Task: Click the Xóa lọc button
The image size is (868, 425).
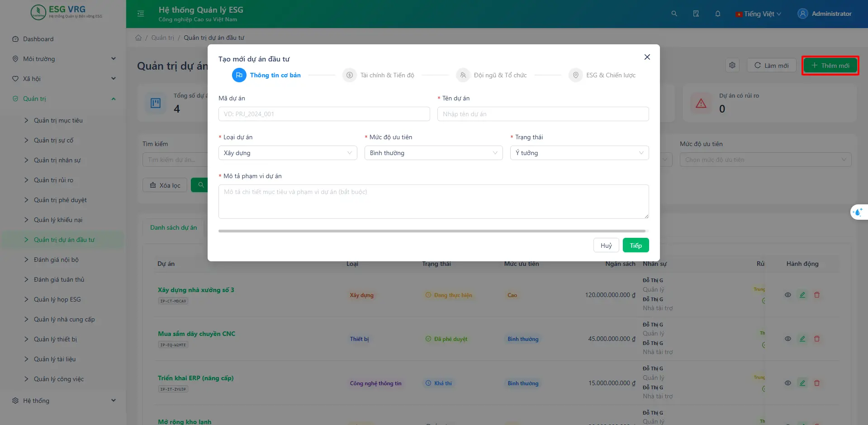Action: tap(165, 185)
